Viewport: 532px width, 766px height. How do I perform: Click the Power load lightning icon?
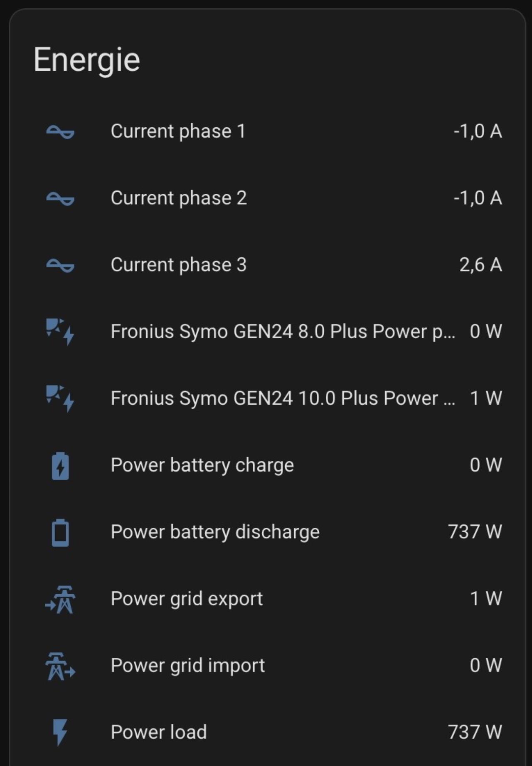(x=60, y=732)
